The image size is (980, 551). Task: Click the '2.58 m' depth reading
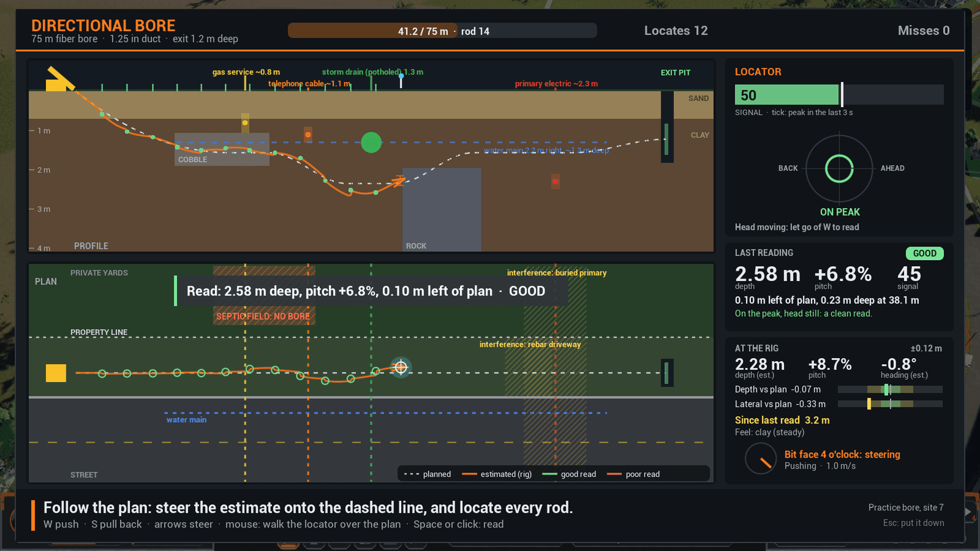767,274
